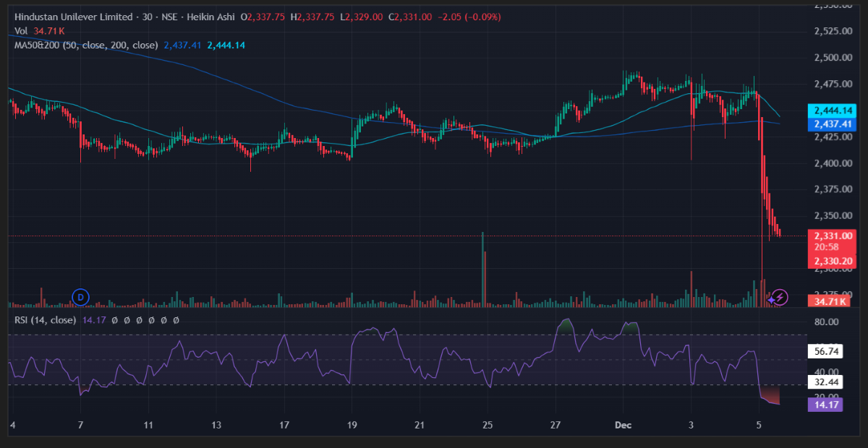Screen dimensions: 868x448
Task: Click the 'Dec' date on time axis
Action: tap(623, 425)
